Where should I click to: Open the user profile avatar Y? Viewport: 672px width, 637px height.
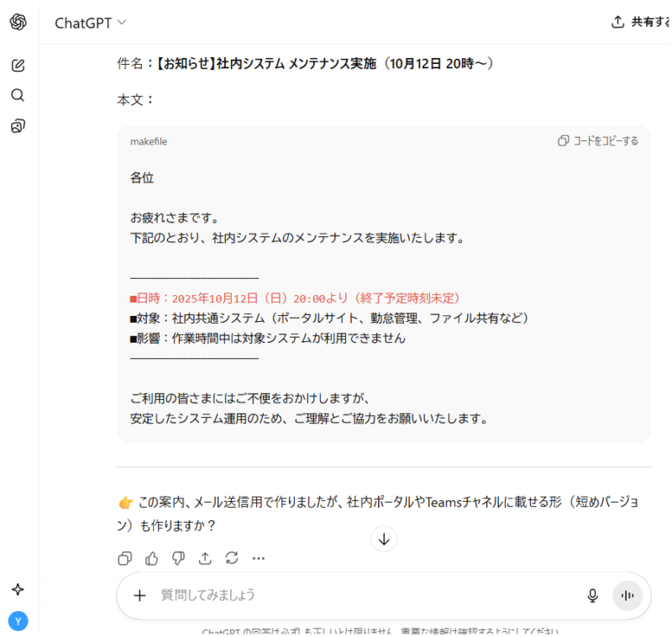click(18, 620)
